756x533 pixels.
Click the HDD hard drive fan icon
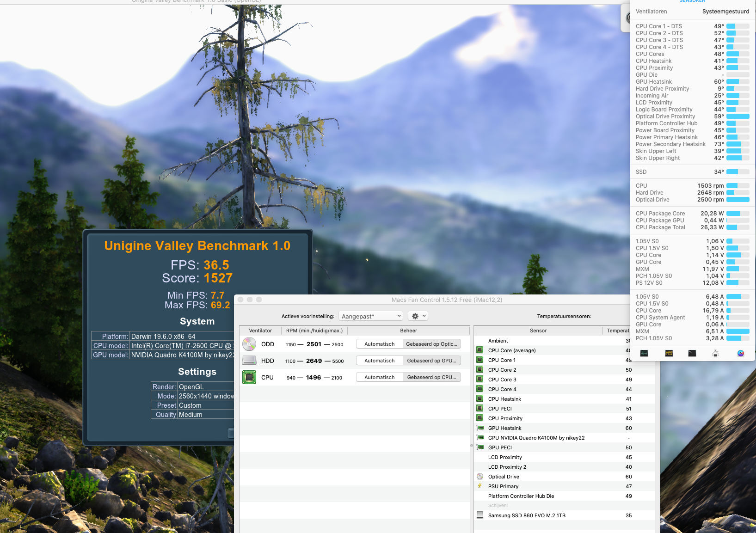point(249,361)
